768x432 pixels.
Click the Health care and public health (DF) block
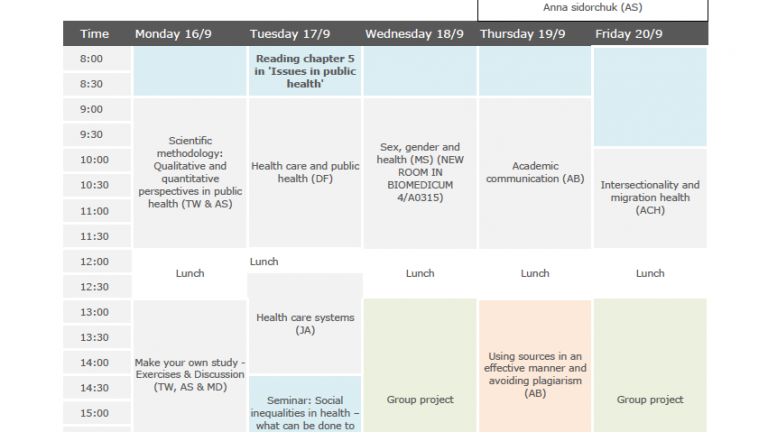point(305,172)
